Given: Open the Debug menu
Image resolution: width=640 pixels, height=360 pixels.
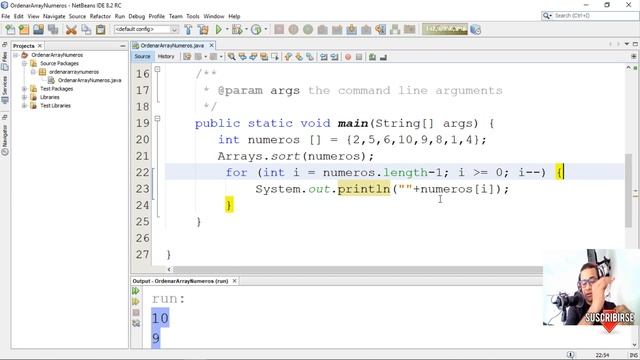Looking at the screenshot, I should click(137, 16).
